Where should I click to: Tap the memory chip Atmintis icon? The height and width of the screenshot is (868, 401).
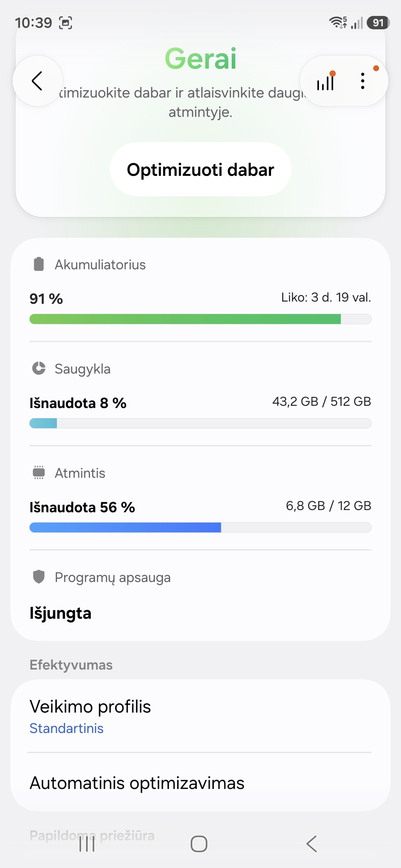39,473
